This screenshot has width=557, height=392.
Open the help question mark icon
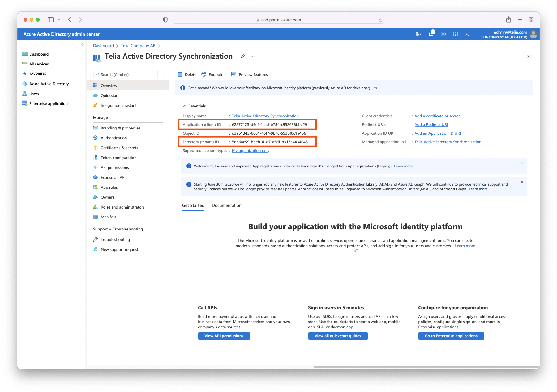pyautogui.click(x=456, y=34)
